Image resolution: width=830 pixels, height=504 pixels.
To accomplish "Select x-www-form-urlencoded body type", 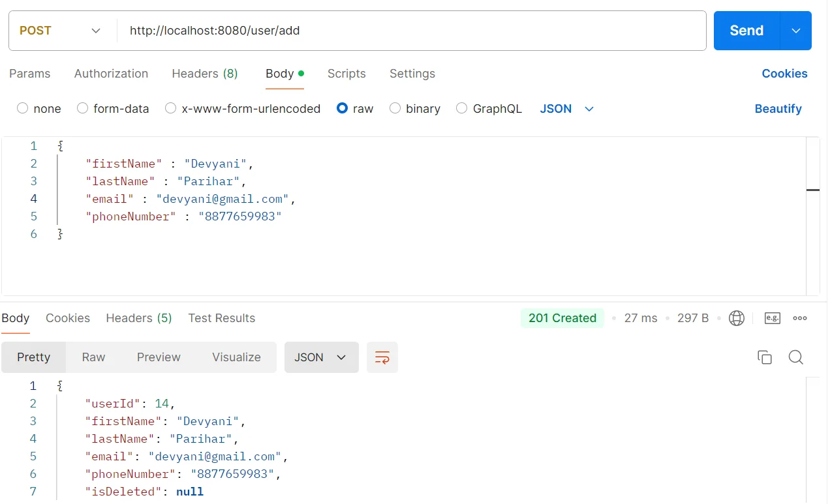I will pos(171,109).
